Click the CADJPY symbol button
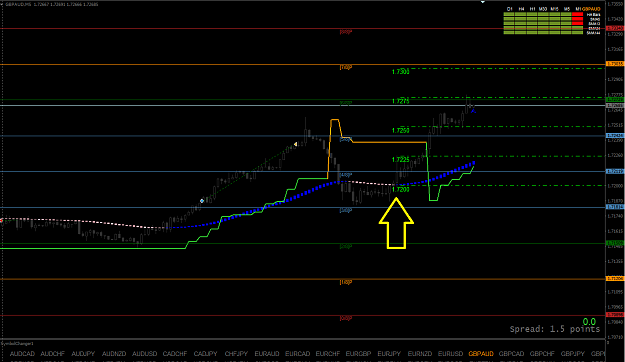This screenshot has height=362, width=625. coord(206,354)
